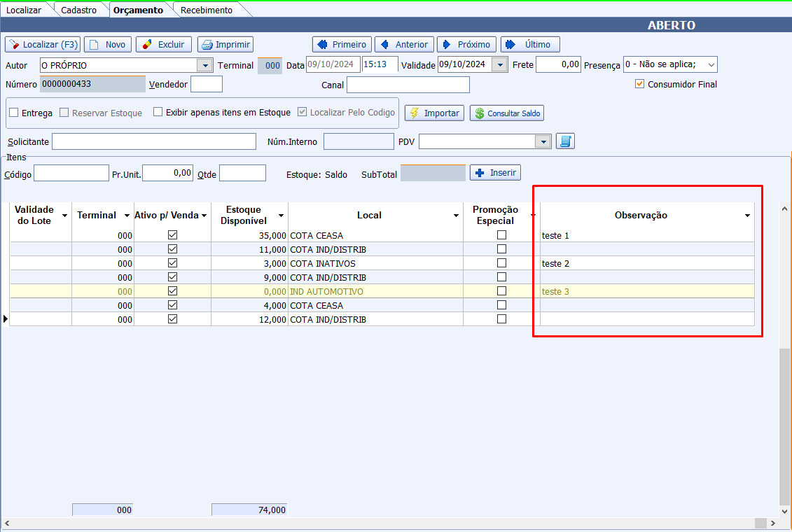Enable the Entrega checkbox
This screenshot has width=792, height=532.
pos(14,113)
